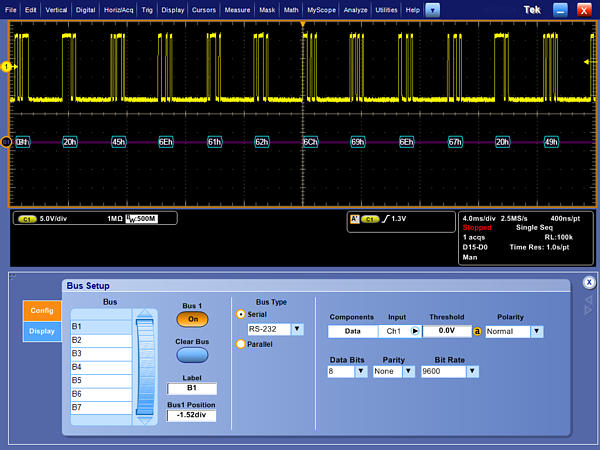Image resolution: width=600 pixels, height=450 pixels.
Task: Close the Bus Setup panel
Action: pyautogui.click(x=589, y=283)
